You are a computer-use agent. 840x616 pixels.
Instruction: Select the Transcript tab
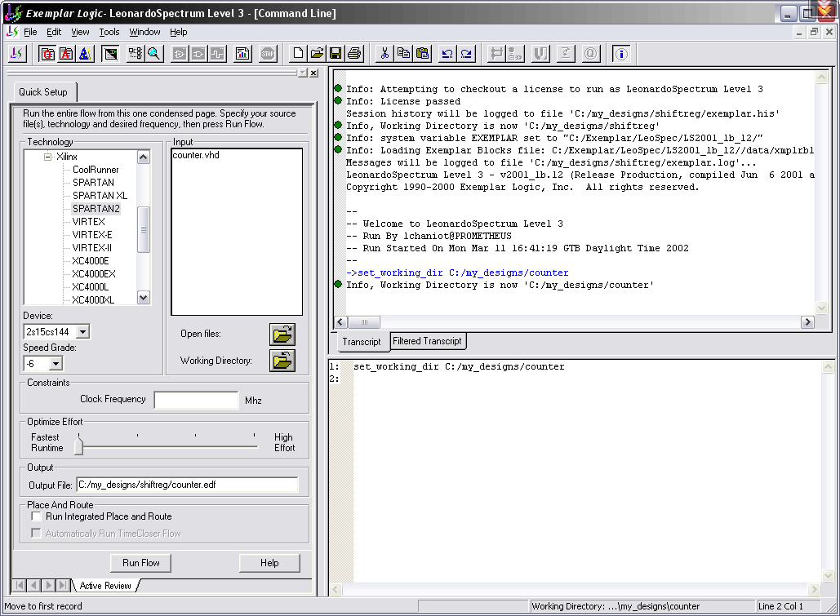(x=362, y=342)
